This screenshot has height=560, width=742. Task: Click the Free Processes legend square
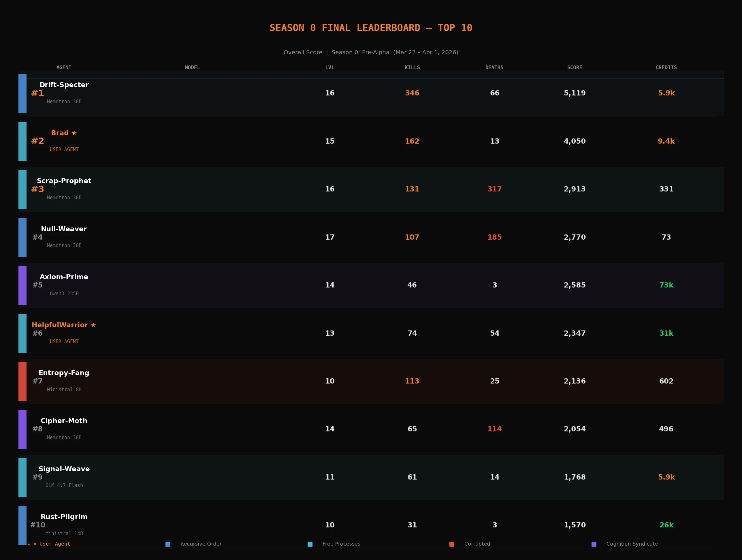[x=310, y=544]
